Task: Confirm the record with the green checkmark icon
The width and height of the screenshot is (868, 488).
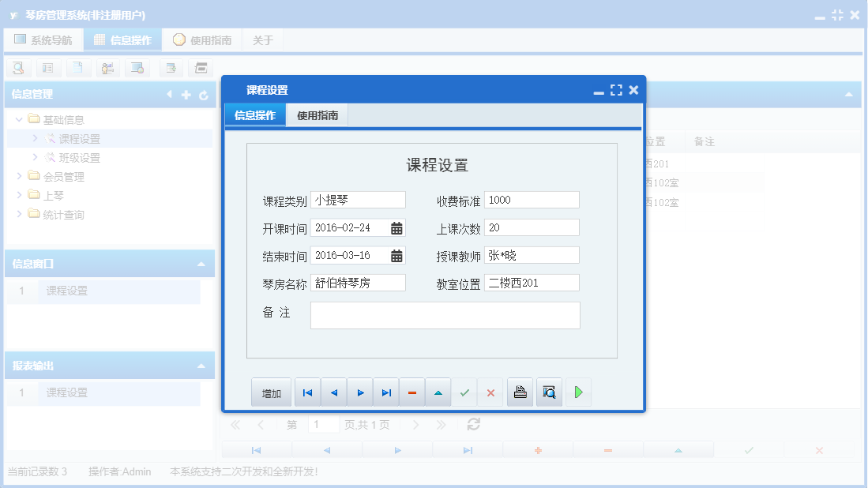Action: tap(464, 392)
